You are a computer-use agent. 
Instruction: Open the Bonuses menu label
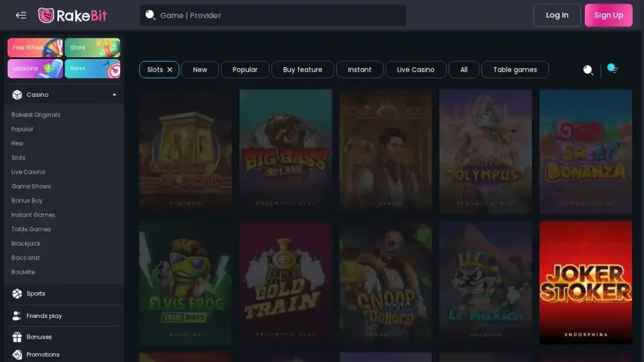(39, 337)
